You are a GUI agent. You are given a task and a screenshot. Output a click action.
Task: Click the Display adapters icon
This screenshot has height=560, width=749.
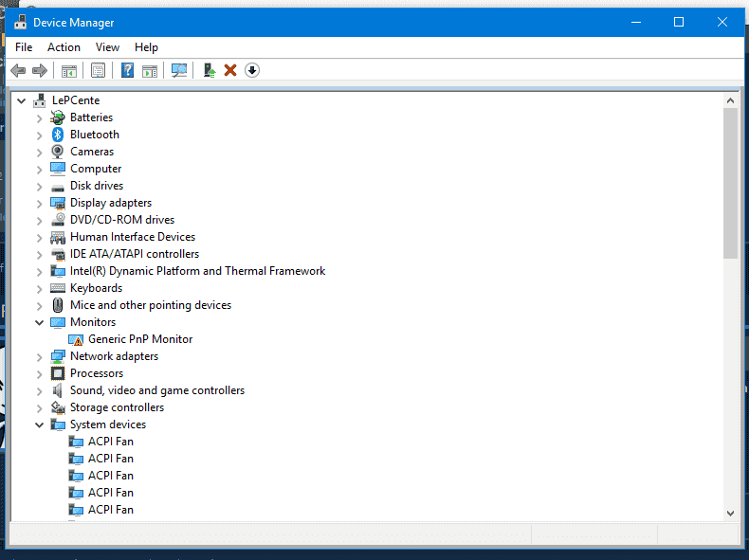pos(58,203)
